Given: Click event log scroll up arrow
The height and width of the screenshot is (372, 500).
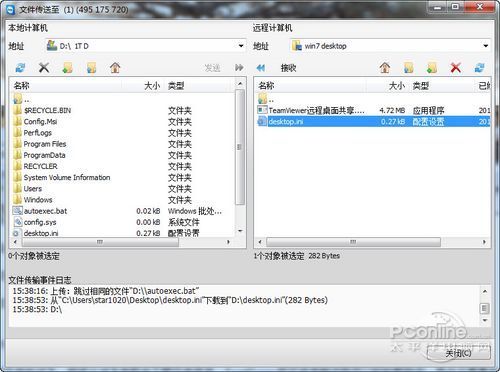Looking at the screenshot, I should tap(485, 292).
